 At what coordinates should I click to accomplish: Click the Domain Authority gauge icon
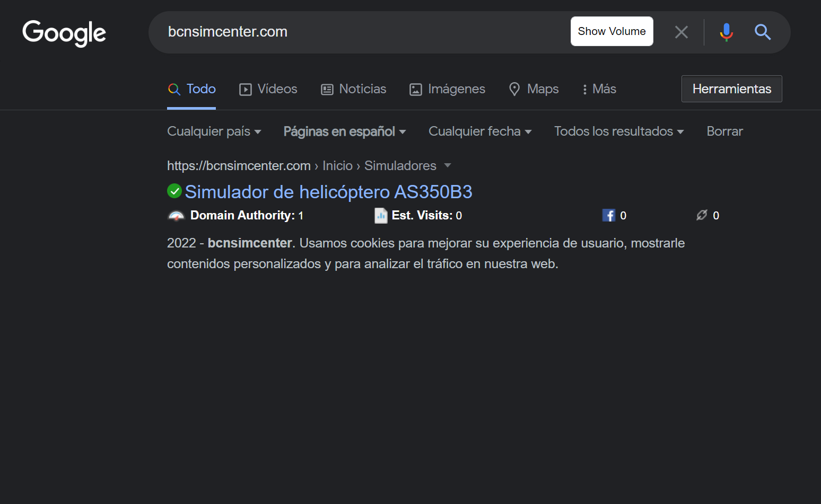[176, 216]
